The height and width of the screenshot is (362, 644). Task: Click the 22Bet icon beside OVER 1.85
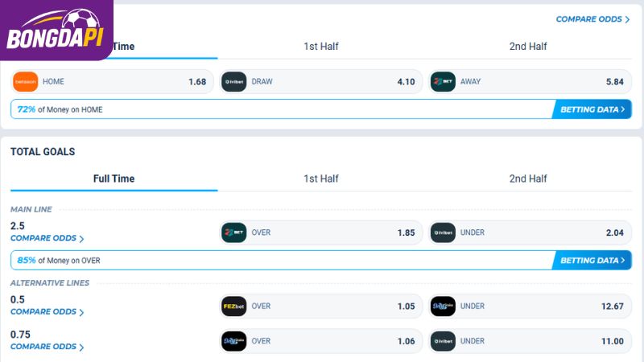click(x=234, y=232)
